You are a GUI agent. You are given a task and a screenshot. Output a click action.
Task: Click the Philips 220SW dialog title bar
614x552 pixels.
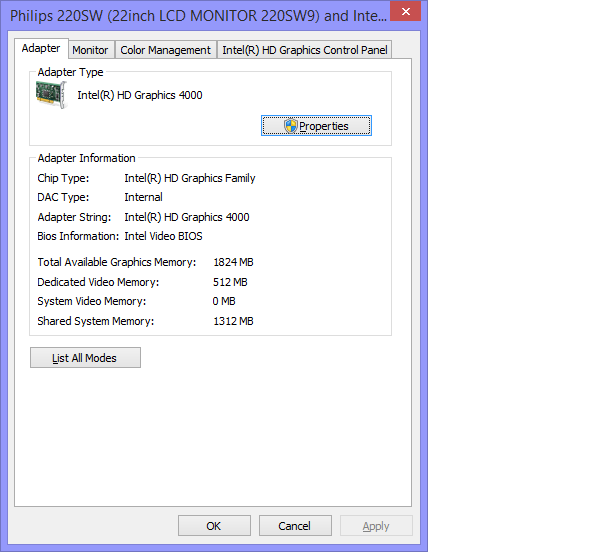coord(190,16)
